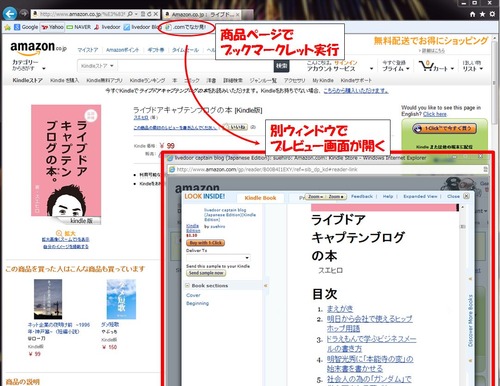Open the Home icon in the browser toolbar
Viewport: 500px width, 386px height.
[x=472, y=14]
